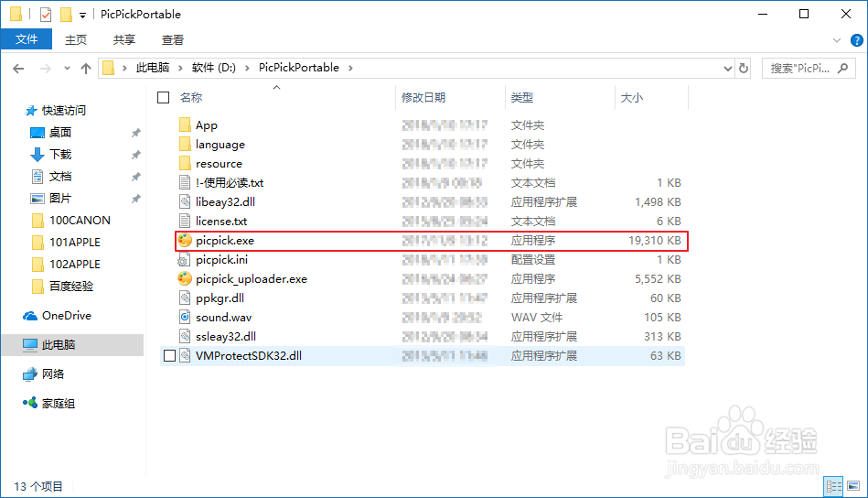The height and width of the screenshot is (498, 868).
Task: Refresh the current folder view
Action: 744,68
